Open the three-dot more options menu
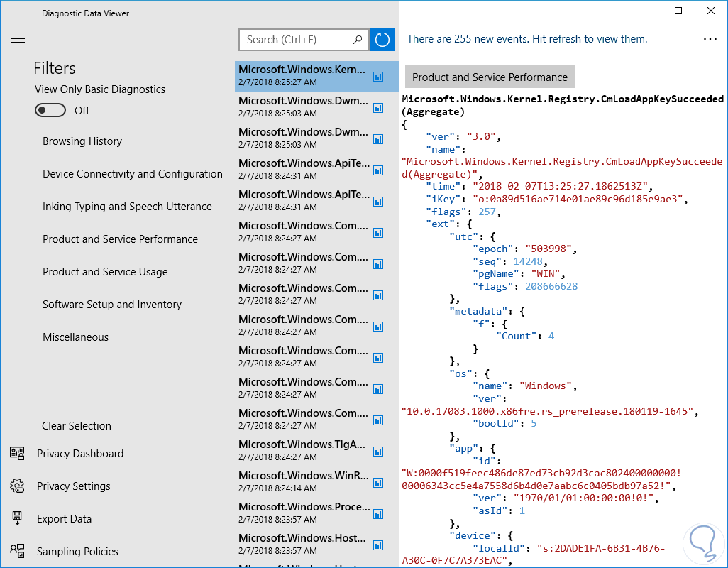728x568 pixels. (x=710, y=40)
